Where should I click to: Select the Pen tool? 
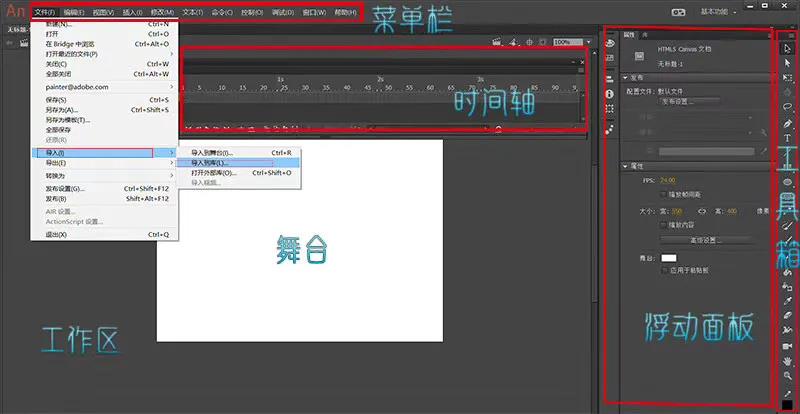787,123
